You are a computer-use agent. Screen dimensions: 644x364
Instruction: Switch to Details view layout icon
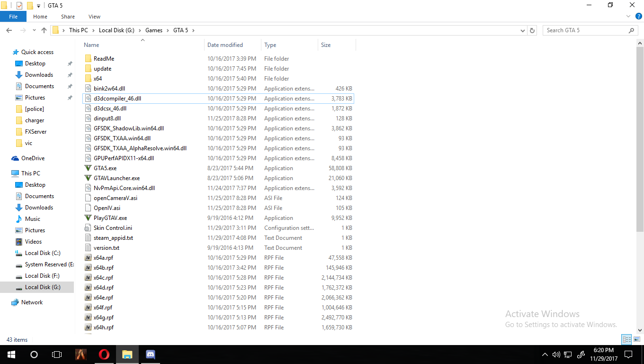click(626, 339)
